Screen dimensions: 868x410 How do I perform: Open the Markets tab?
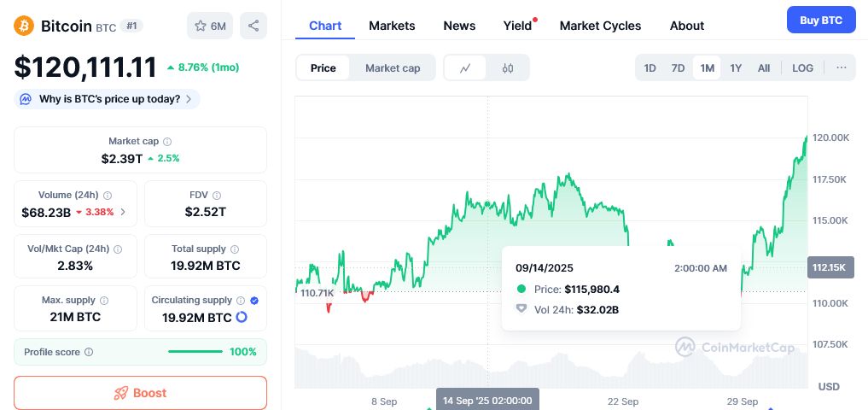click(x=392, y=26)
